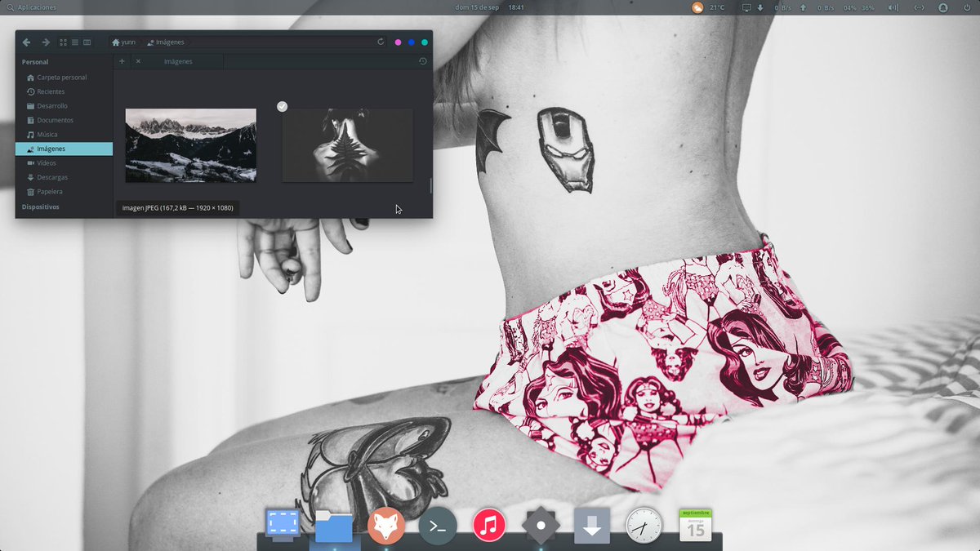Open Descargas in sidebar
980x551 pixels.
tap(64, 177)
